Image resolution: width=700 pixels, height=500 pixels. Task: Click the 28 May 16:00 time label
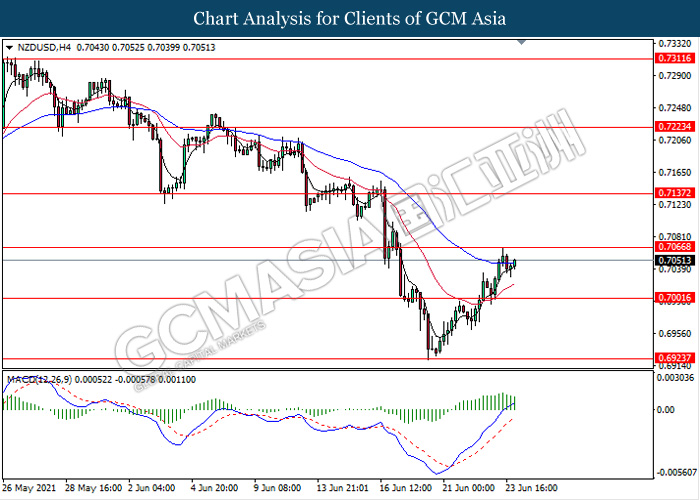click(x=93, y=488)
